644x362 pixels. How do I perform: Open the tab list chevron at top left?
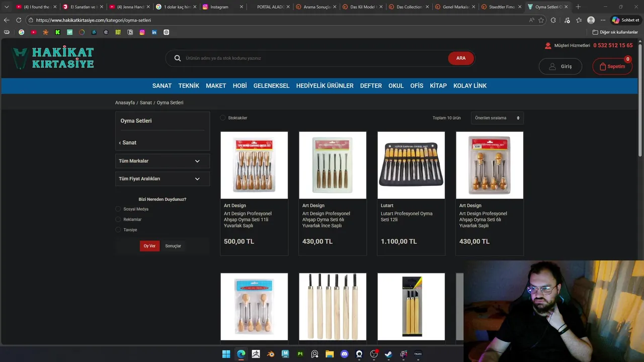pos(7,7)
